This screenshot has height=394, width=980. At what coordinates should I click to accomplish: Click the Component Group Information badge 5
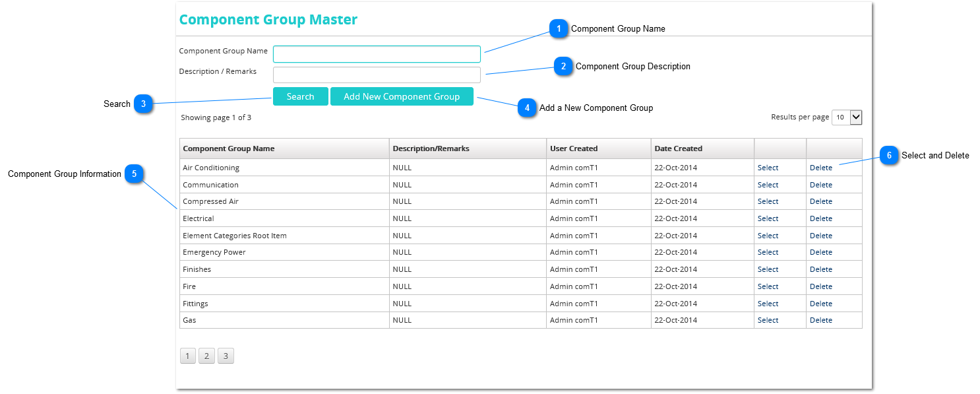[135, 174]
